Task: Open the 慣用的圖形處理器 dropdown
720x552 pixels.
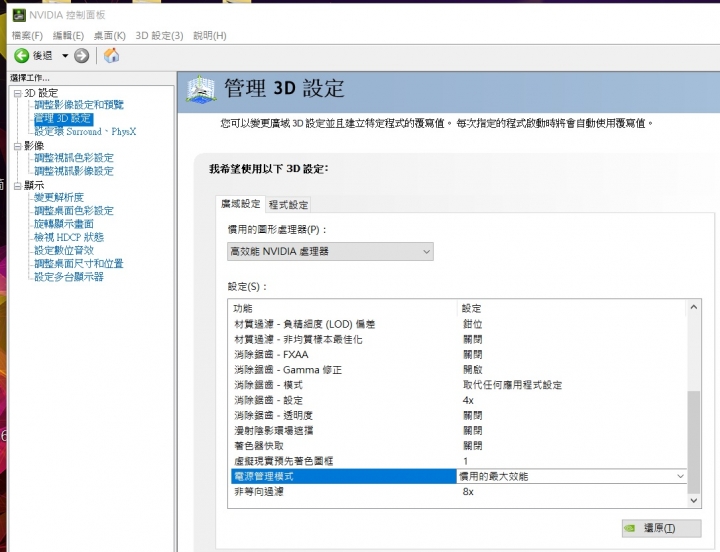Action: pos(330,252)
